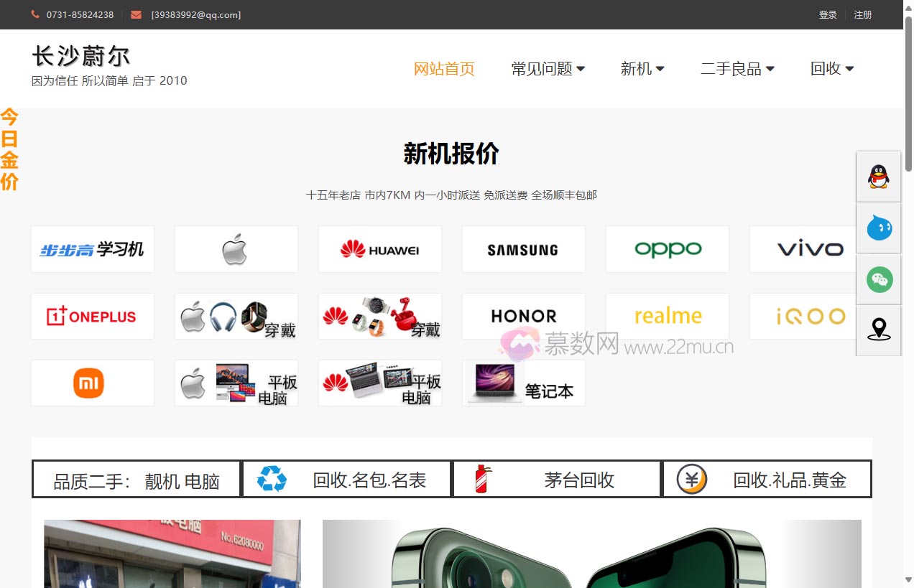Click the Xiaomi Mi logo
The width and height of the screenshot is (914, 588).
click(x=92, y=383)
